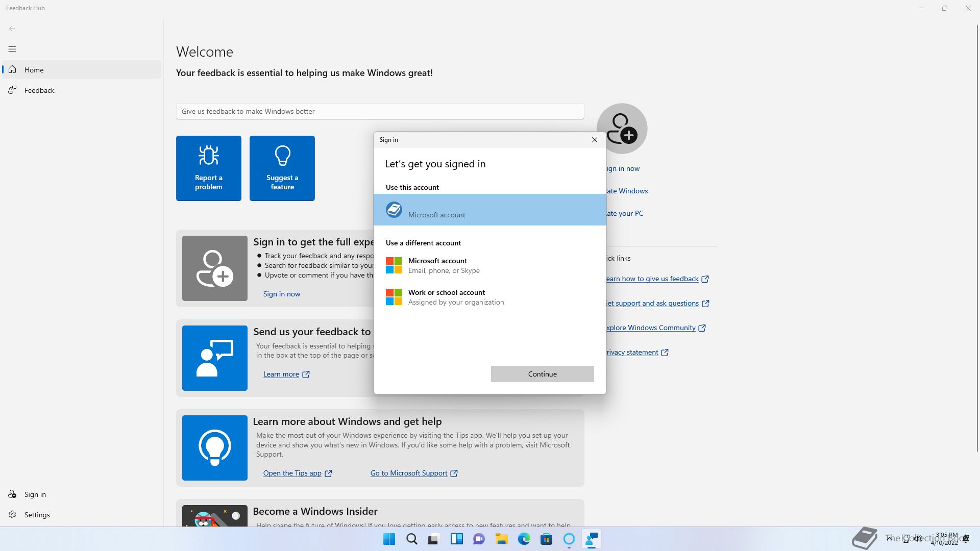
Task: Choose Microsoft account Email, phone, or Skype
Action: click(x=490, y=265)
